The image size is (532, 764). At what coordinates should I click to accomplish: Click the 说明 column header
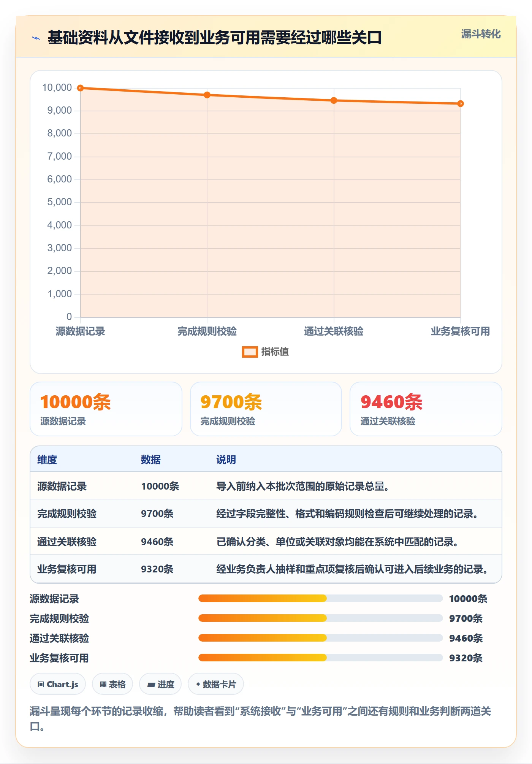[x=226, y=460]
